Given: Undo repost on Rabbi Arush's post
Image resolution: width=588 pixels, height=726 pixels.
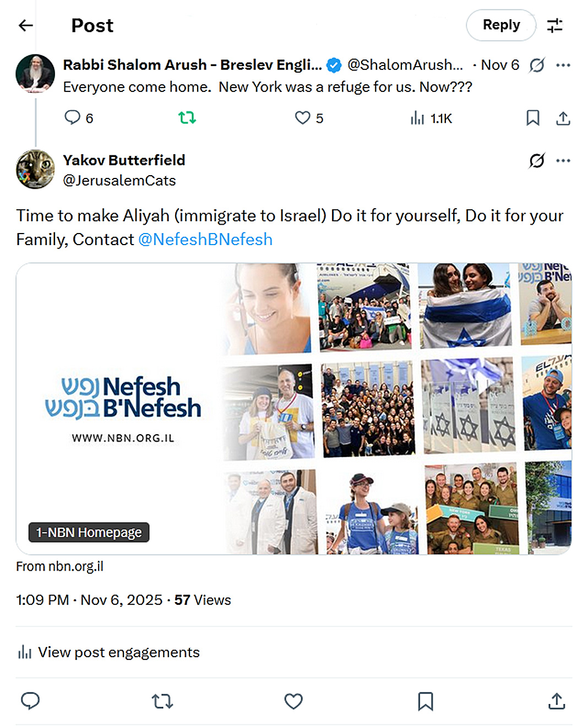Looking at the screenshot, I should pyautogui.click(x=187, y=118).
